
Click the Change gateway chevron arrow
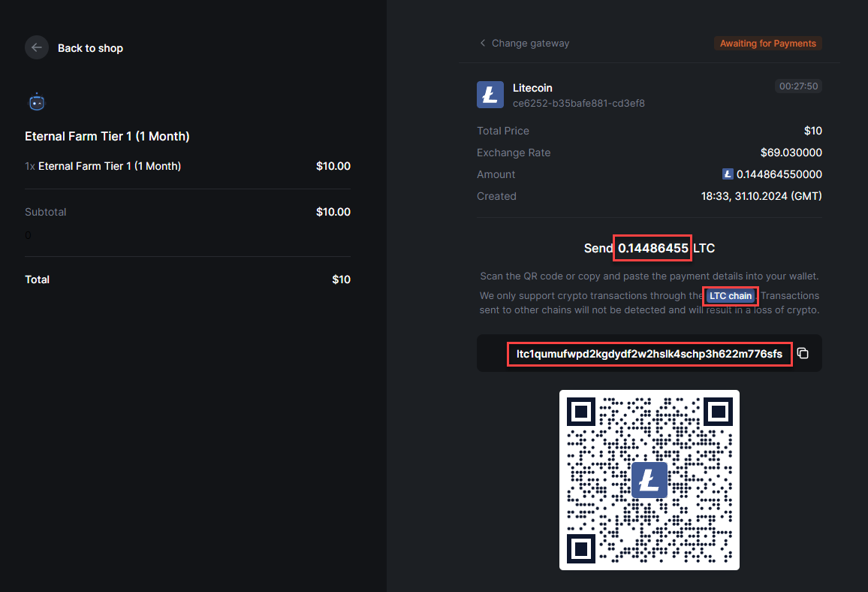[483, 43]
